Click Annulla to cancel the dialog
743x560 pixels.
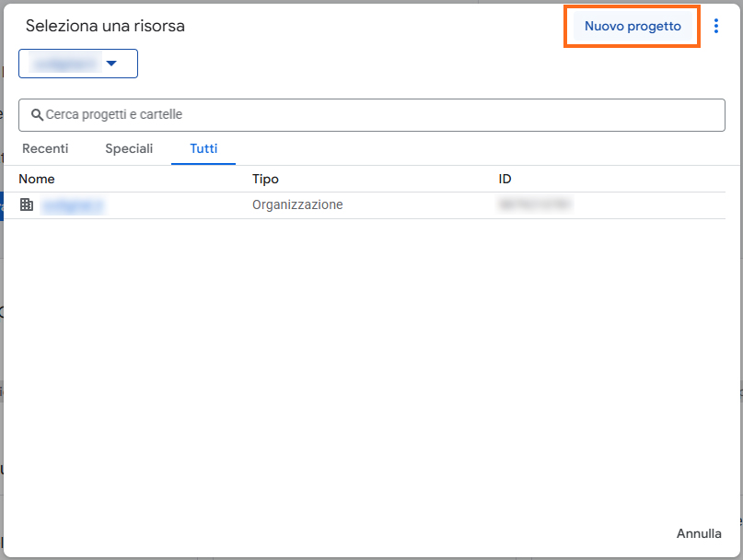coord(699,533)
